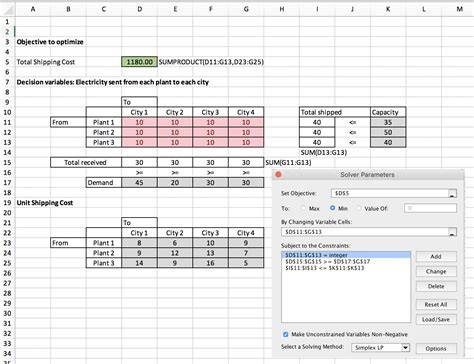Click the 'Total Shipping Cost' label cell
Viewport: 474px width, 364px height.
[x=46, y=62]
